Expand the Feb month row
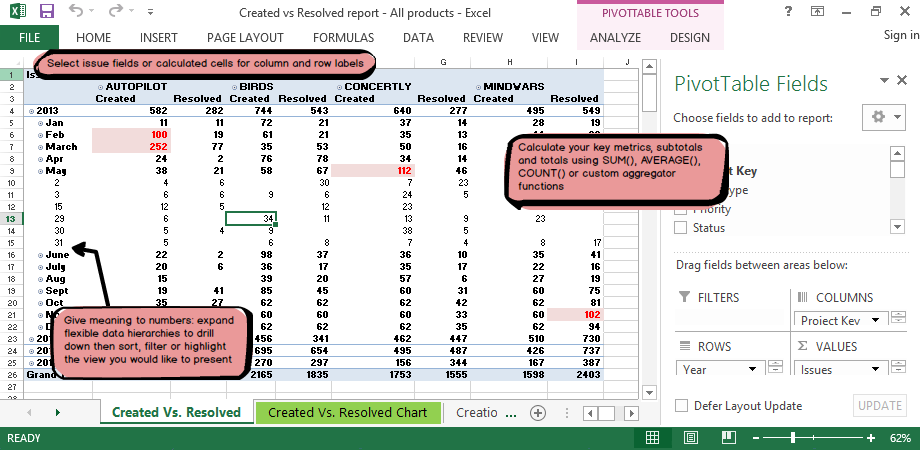 [40, 135]
